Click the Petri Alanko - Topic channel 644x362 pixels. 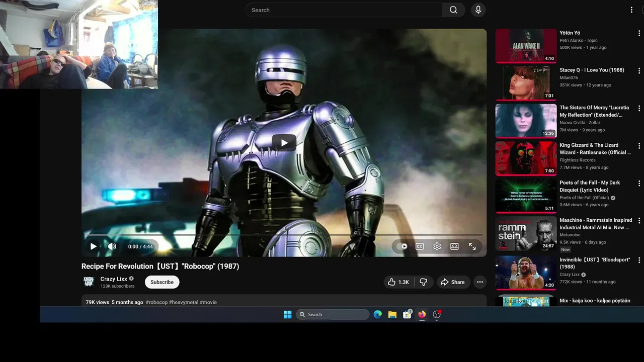coord(579,40)
